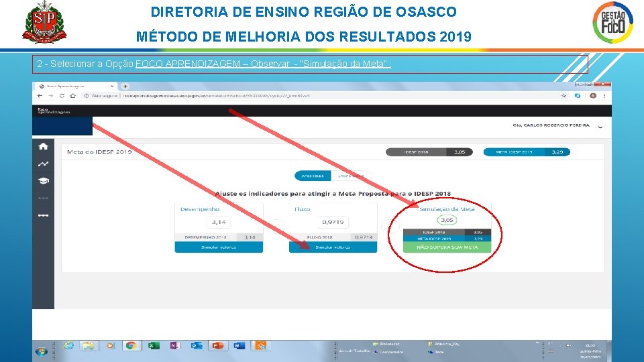
Task: Click the FLUXO 2018 row label
Action: tap(319, 237)
